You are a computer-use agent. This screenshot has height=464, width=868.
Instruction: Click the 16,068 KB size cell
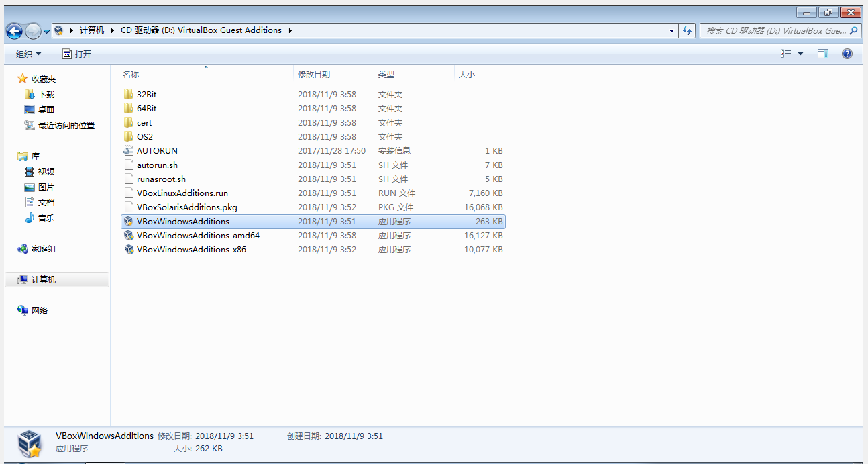pos(483,207)
